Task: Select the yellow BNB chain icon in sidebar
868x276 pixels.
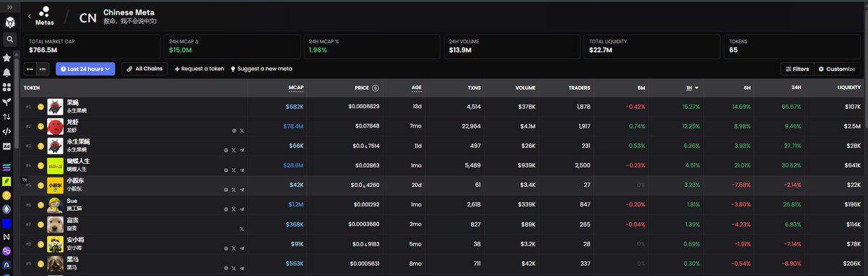Action: coord(7,195)
